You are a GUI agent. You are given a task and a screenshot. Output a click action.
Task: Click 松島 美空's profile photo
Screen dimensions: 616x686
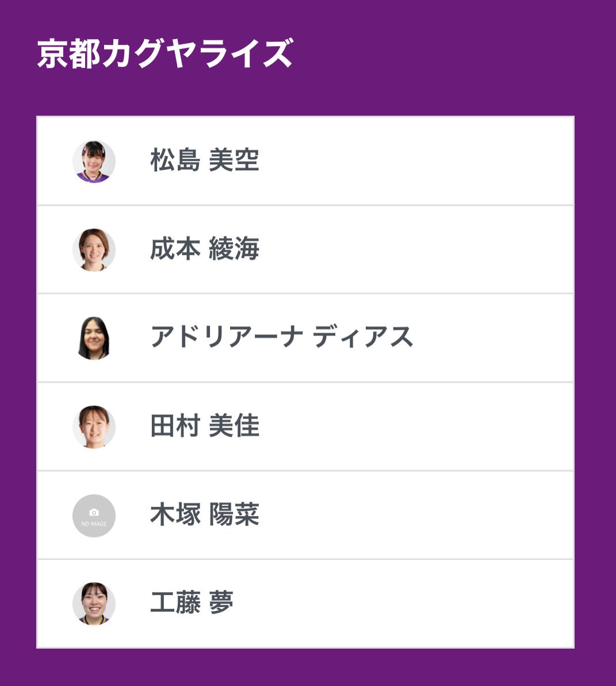94,162
